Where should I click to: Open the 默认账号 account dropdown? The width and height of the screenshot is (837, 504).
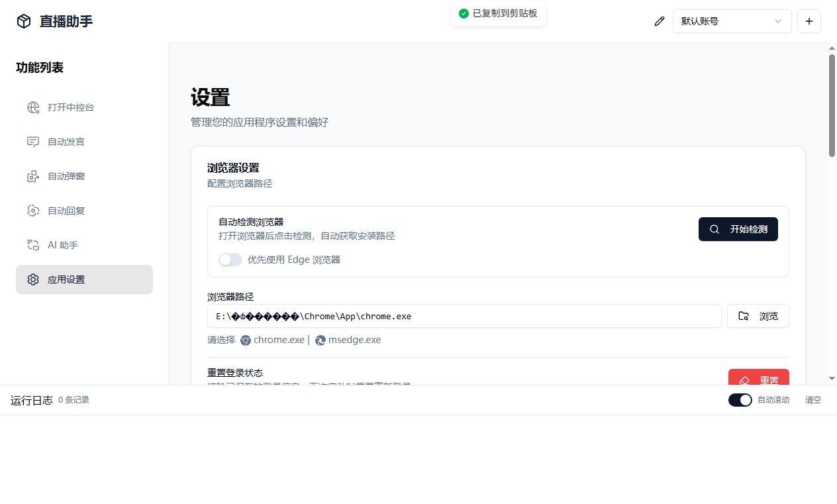732,21
